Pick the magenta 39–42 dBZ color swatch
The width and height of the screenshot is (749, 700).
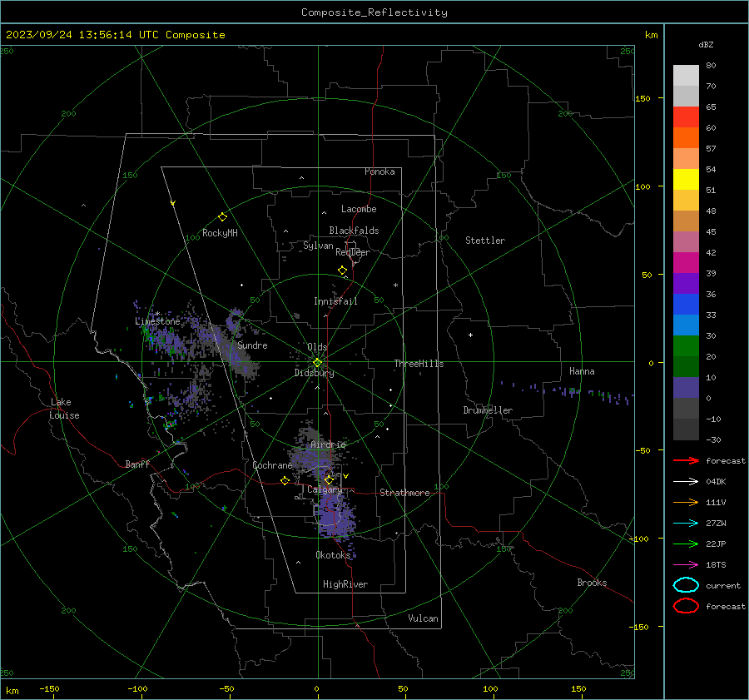pos(686,263)
